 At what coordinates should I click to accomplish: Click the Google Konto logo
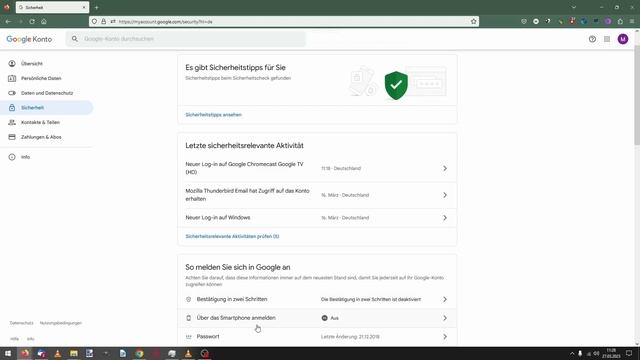pyautogui.click(x=29, y=39)
